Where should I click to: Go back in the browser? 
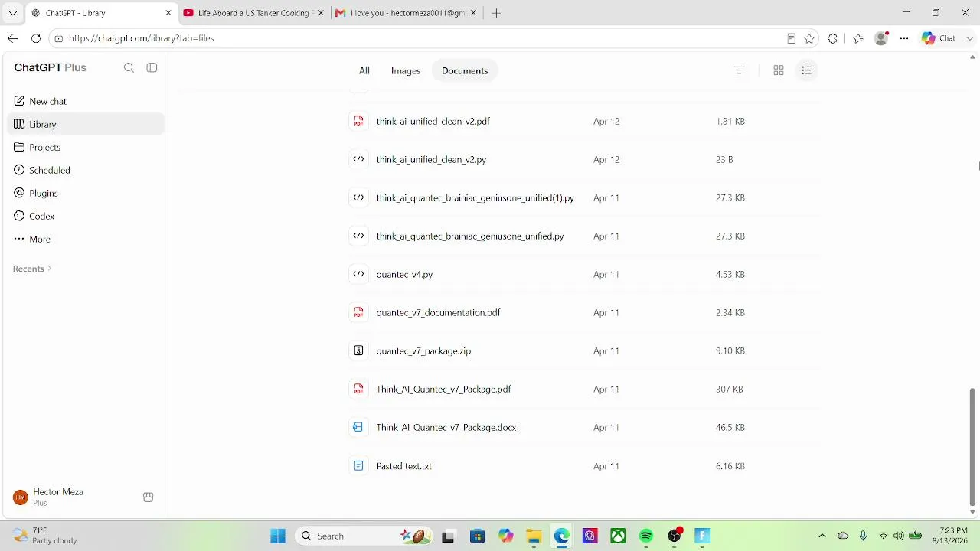[x=13, y=38]
